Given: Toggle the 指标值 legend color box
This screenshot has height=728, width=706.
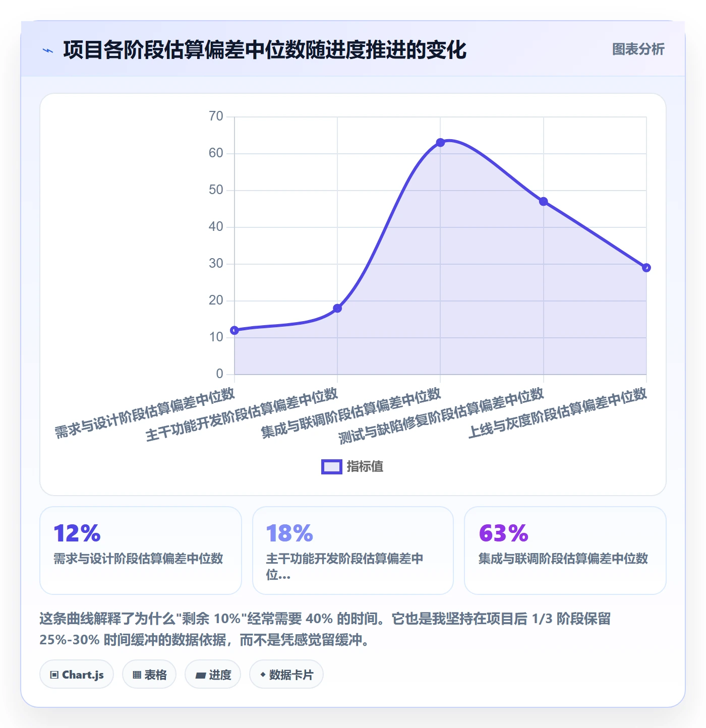Looking at the screenshot, I should (332, 467).
